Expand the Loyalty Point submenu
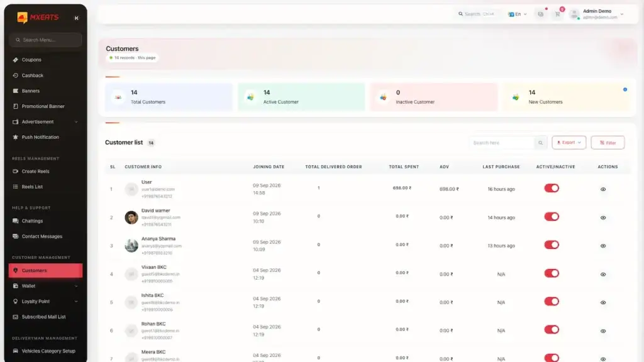 click(x=76, y=301)
